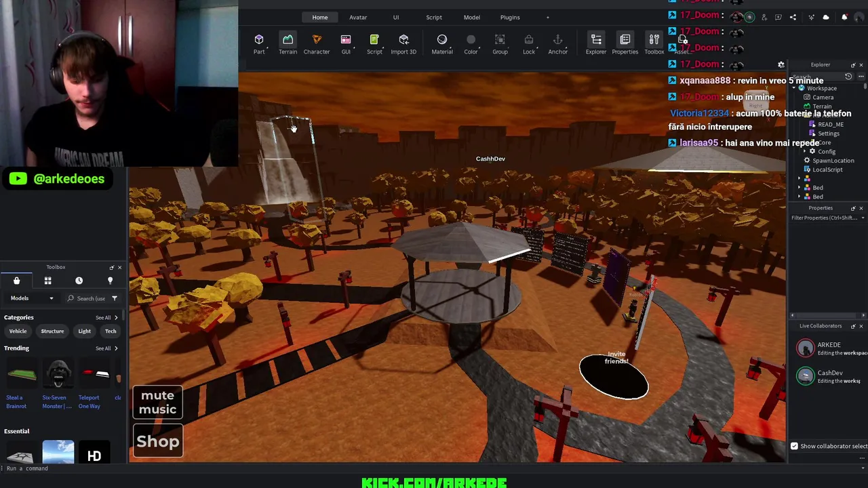Switch to the Avatar ribbon tab
Image resolution: width=868 pixels, height=488 pixels.
pos(358,17)
